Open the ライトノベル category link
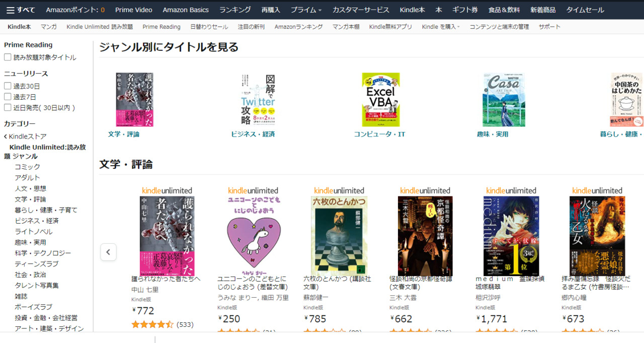The width and height of the screenshot is (644, 343). coord(33,232)
